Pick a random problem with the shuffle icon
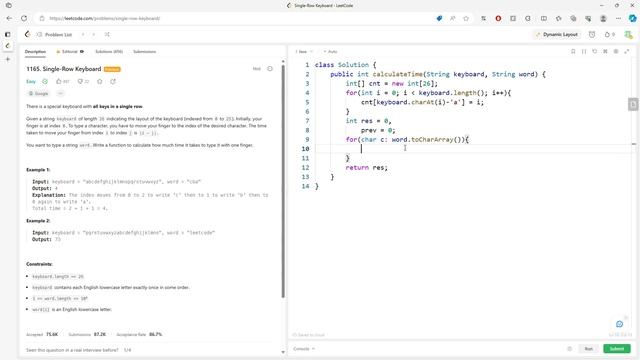The image size is (640, 360). point(107,35)
